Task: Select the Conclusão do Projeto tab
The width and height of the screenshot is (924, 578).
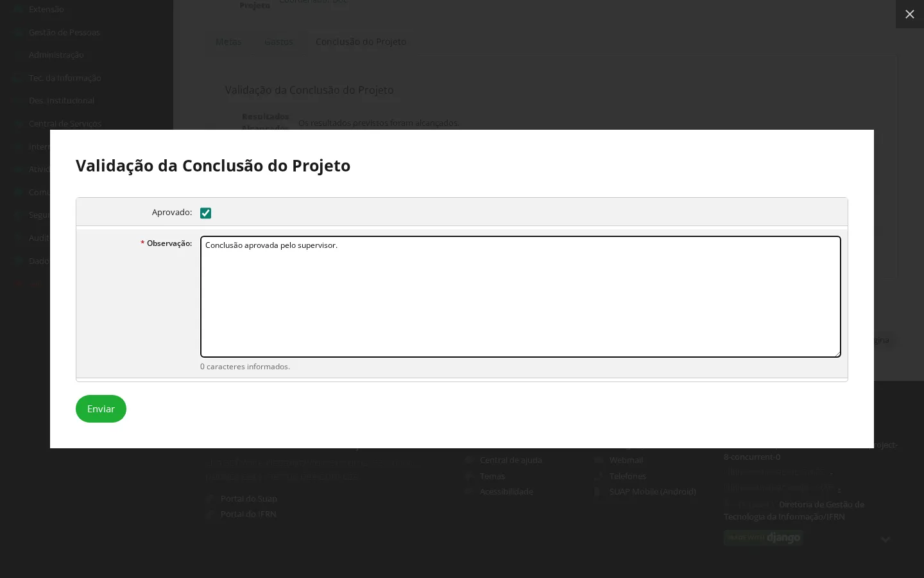Action: [361, 42]
